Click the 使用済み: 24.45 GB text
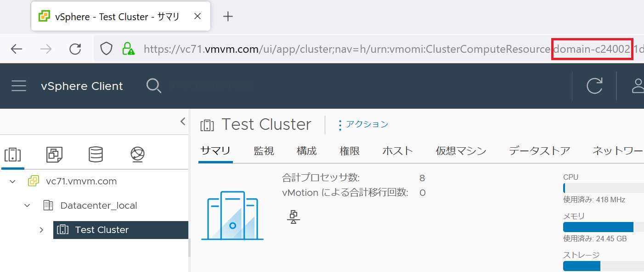 [595, 239]
